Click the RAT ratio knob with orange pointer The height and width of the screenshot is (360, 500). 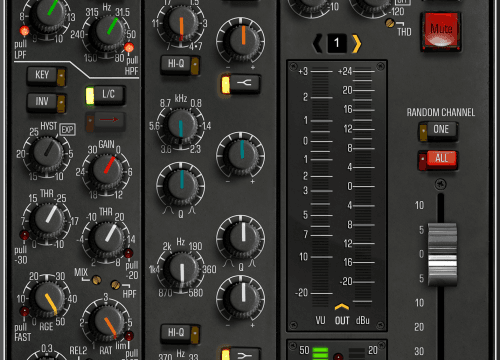[107, 322]
